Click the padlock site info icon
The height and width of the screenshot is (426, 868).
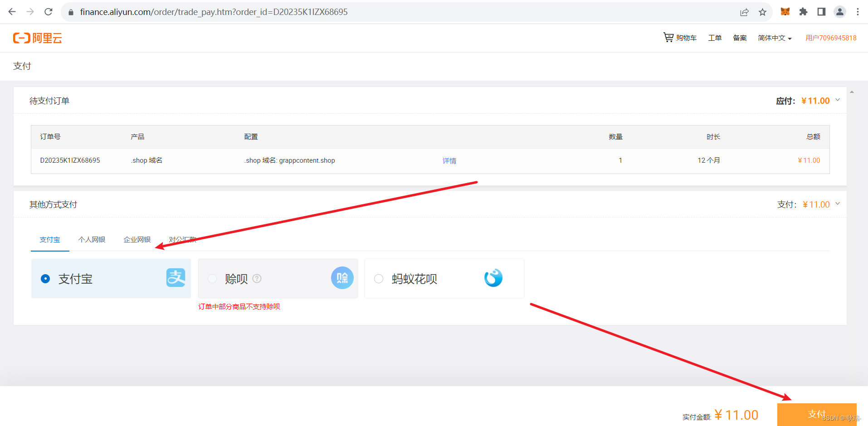71,12
